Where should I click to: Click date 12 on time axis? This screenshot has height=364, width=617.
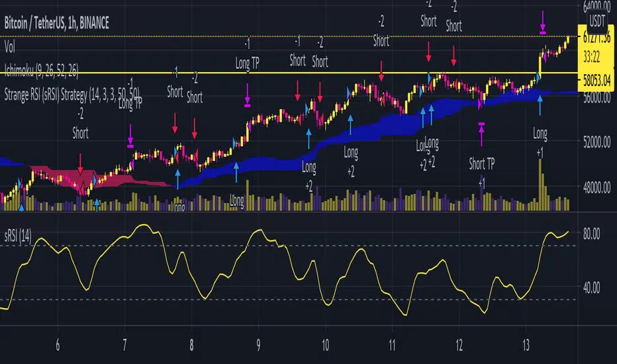459,345
